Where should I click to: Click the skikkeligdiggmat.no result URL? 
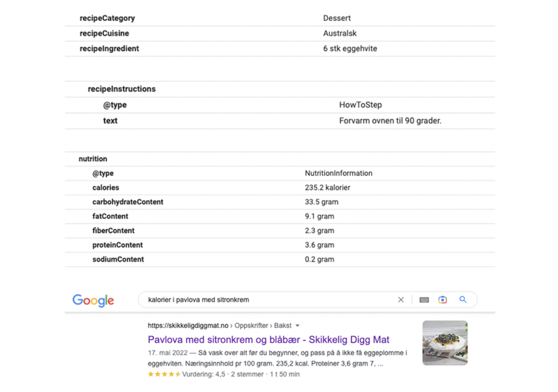point(188,325)
